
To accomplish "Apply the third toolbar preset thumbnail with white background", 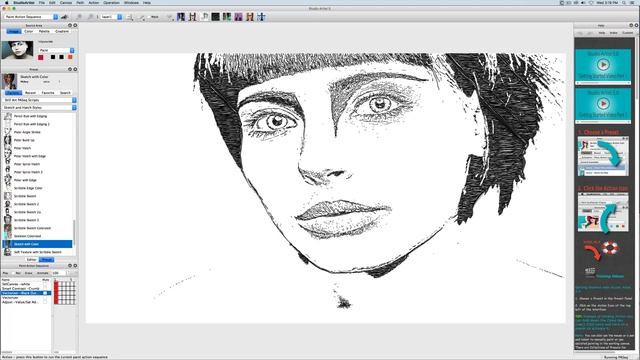I will pos(204,17).
